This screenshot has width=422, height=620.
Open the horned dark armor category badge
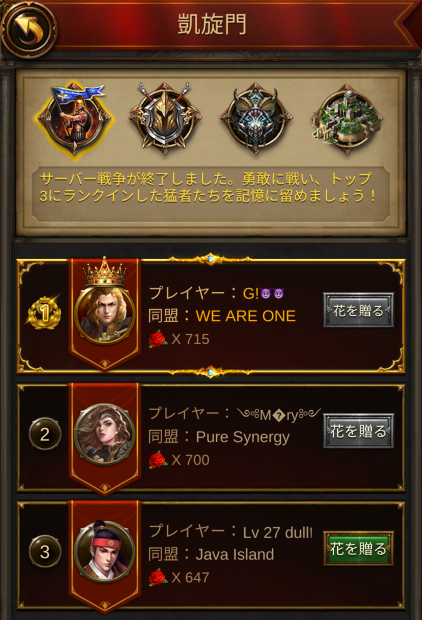[x=256, y=118]
